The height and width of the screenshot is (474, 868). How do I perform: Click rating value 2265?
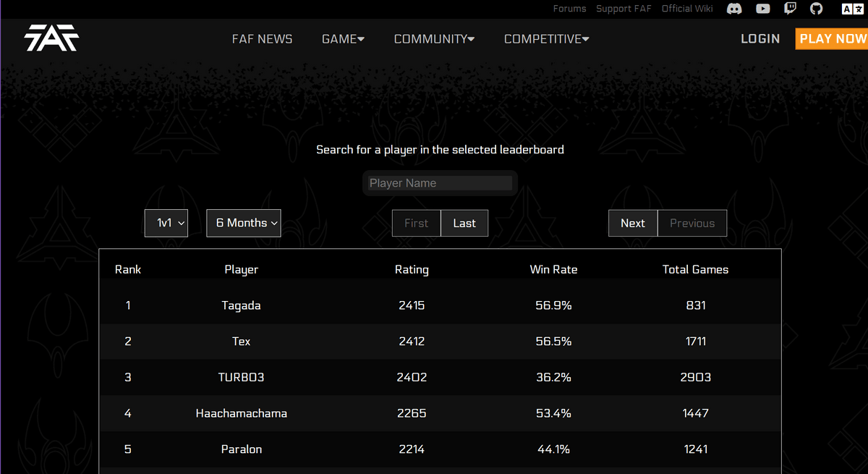pos(412,413)
